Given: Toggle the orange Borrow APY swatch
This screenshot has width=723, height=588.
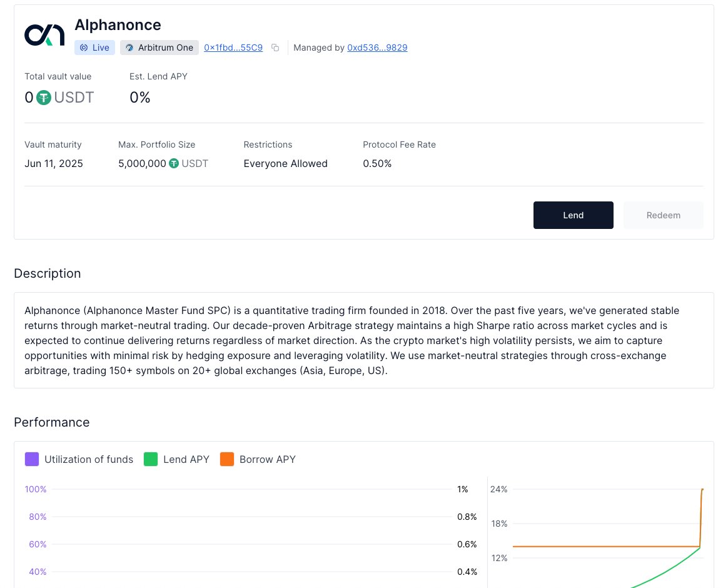Looking at the screenshot, I should (x=227, y=459).
